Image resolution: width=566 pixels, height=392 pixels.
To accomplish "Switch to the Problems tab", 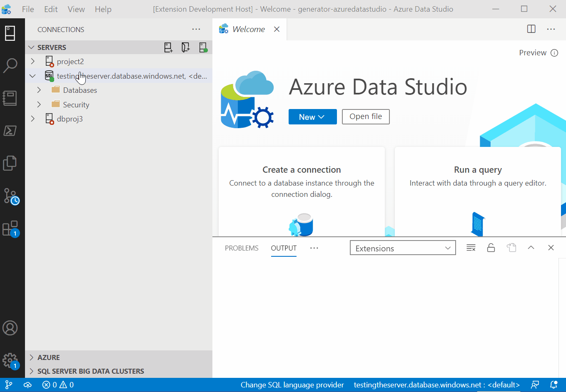I will tap(242, 248).
